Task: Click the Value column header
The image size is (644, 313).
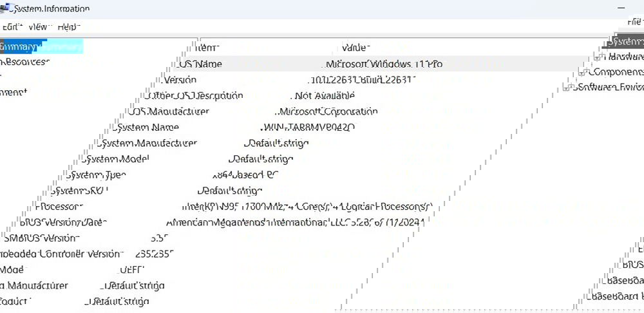Action: pyautogui.click(x=354, y=48)
